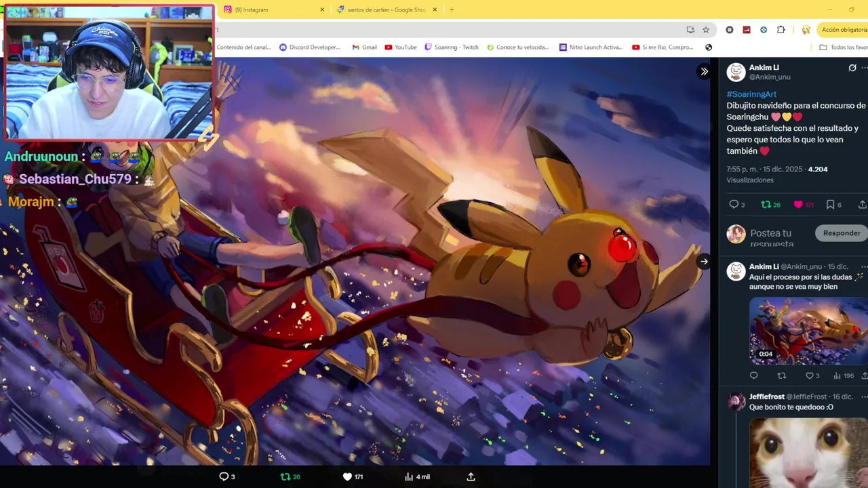Viewport: 868px width, 488px height.
Task: Click post timestamp 7:55 p. m. 15 dic. 2025
Action: click(x=764, y=169)
